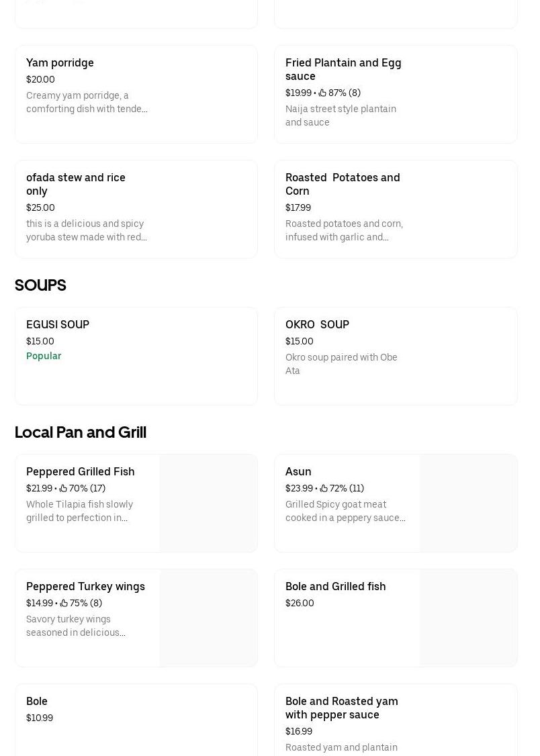
Task: Click the Local Pan and Grill heading
Action: tap(81, 432)
